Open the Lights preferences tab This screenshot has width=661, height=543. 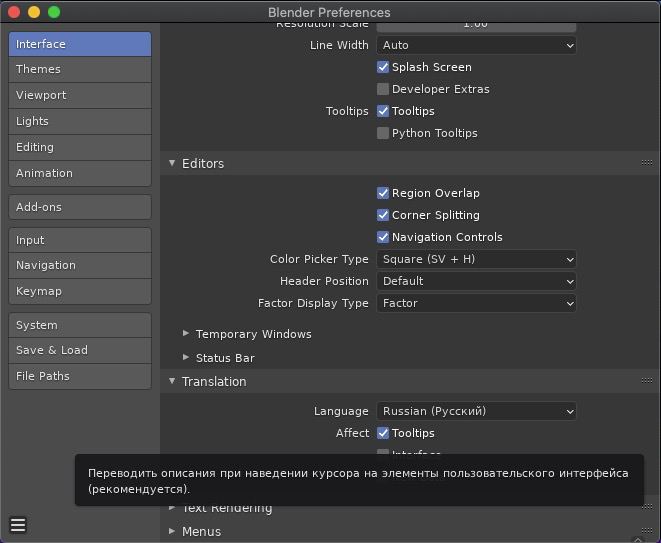coord(80,121)
